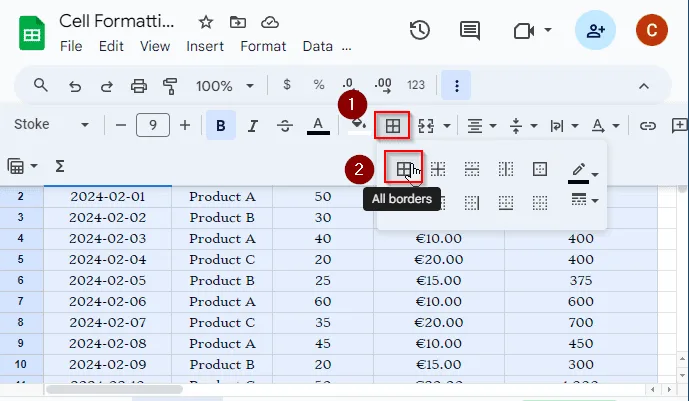Apply vertical borders option
This screenshot has height=401, width=689.
click(506, 169)
